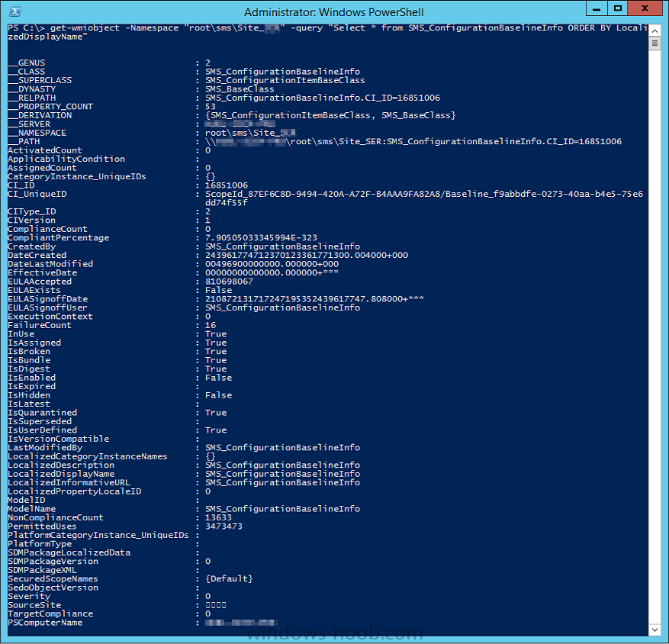Click the CreatedBy value
The height and width of the screenshot is (644, 669).
(x=282, y=246)
